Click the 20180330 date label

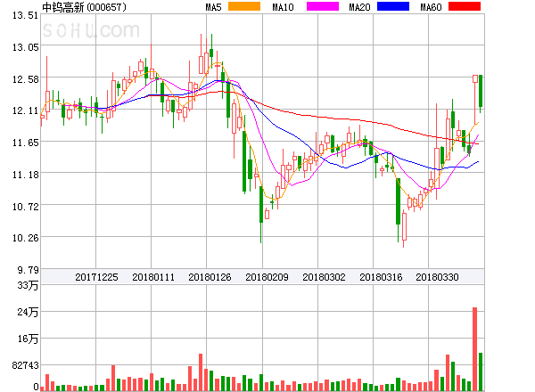point(437,277)
